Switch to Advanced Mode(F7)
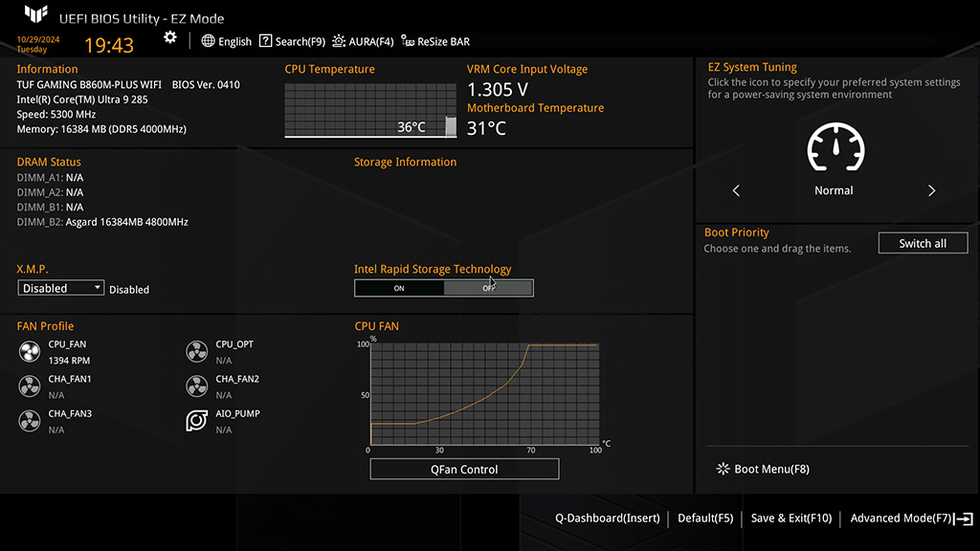Viewport: 980px width, 551px height. click(x=909, y=518)
